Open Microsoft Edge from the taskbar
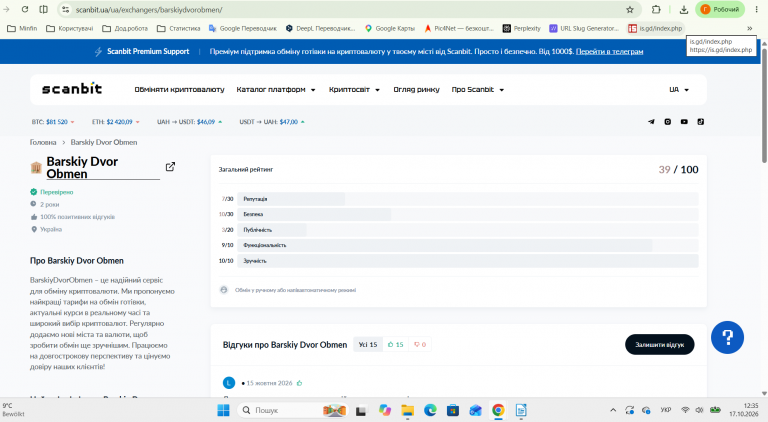The width and height of the screenshot is (768, 422). click(430, 410)
